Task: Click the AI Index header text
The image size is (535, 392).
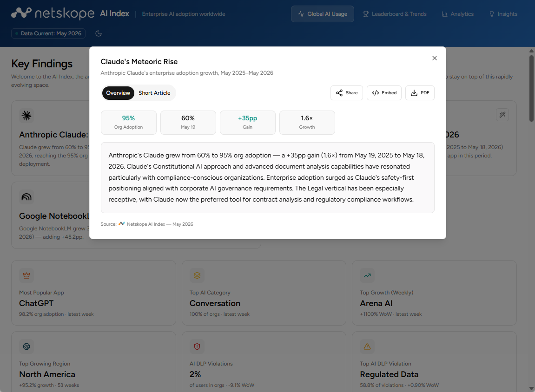Action: [x=115, y=13]
